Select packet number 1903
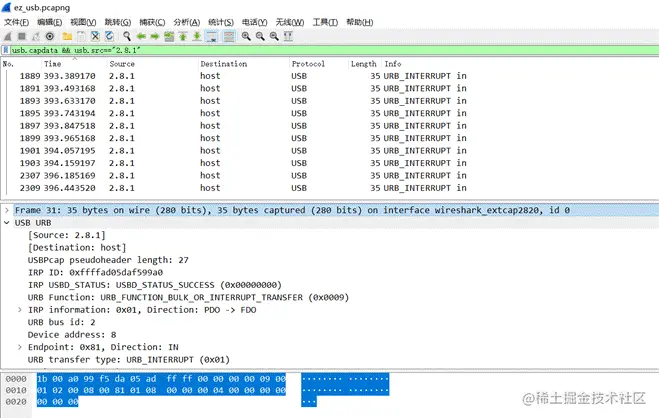Viewport: 659px width, 418px height. [332, 163]
